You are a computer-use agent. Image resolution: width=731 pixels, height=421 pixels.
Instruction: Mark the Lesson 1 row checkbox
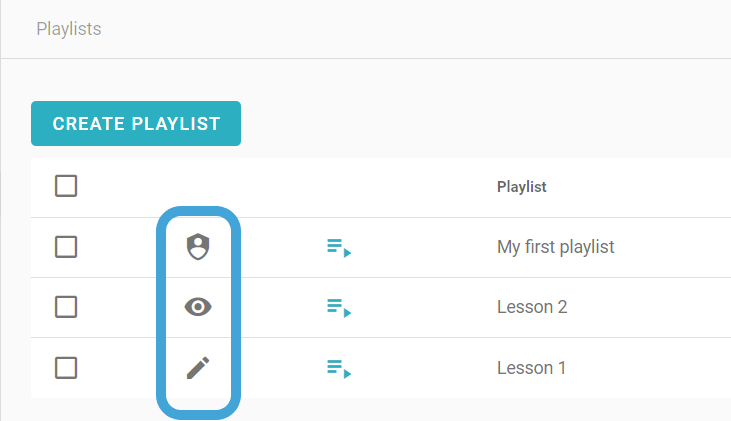click(66, 368)
